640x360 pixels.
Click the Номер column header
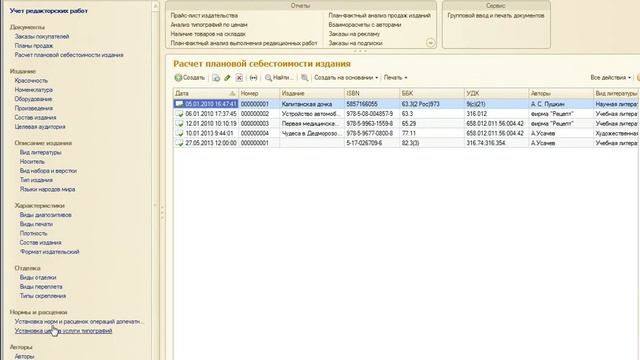[x=259, y=93]
